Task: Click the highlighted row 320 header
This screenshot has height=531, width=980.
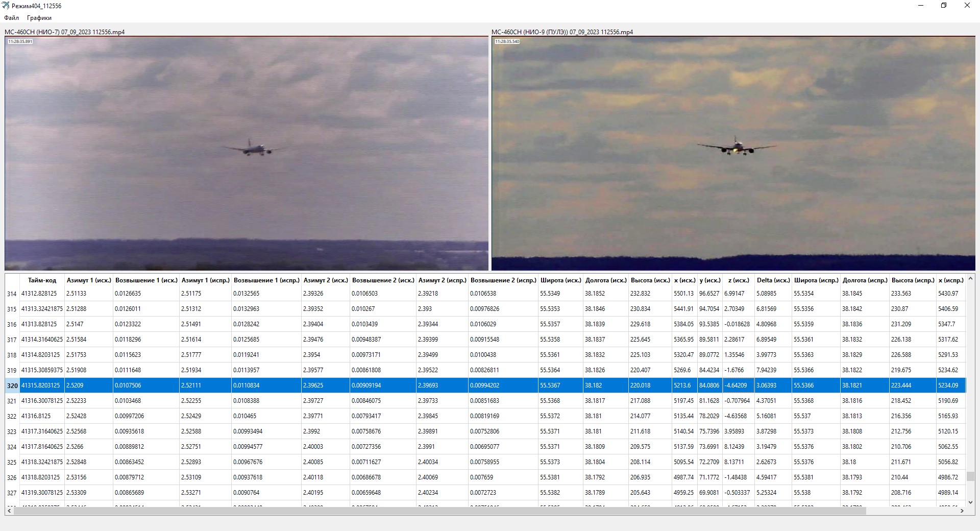Action: click(x=12, y=385)
